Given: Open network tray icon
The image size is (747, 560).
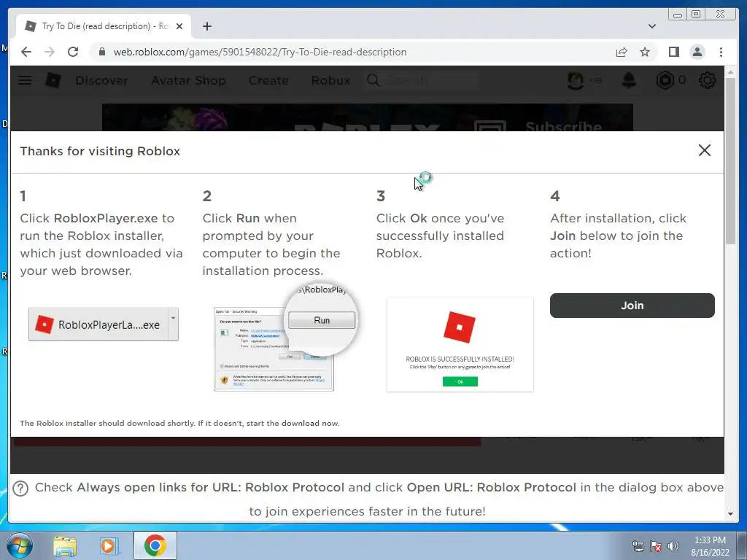Looking at the screenshot, I should [638, 546].
